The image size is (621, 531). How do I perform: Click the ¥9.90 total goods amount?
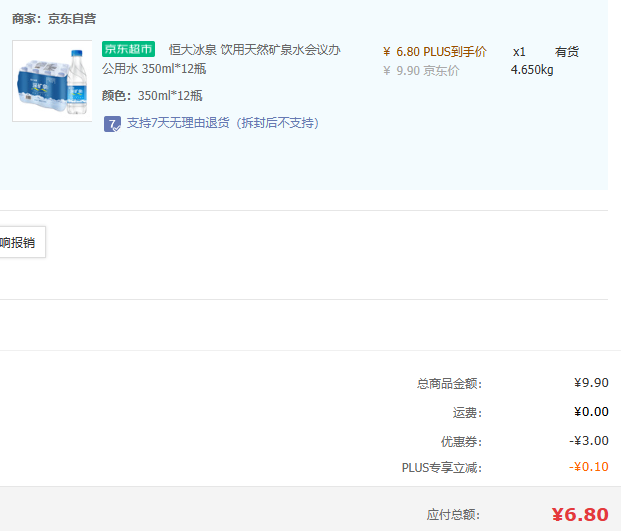pyautogui.click(x=591, y=383)
